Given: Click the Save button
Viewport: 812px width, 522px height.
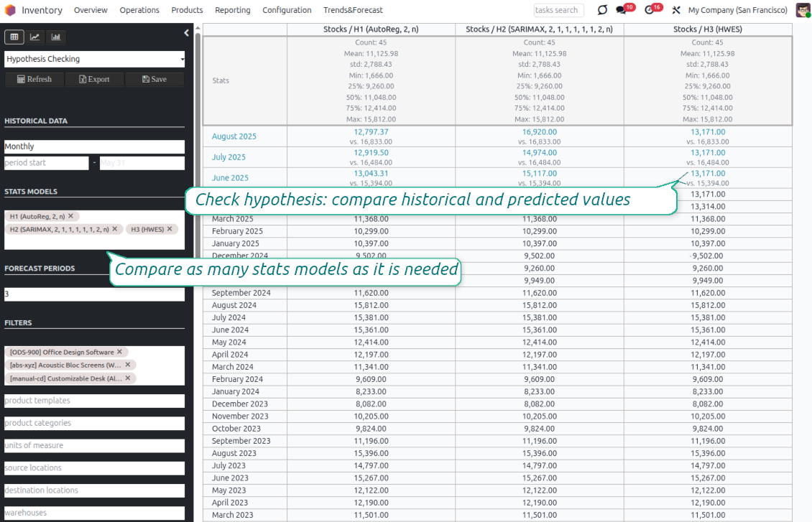Looking at the screenshot, I should [x=154, y=79].
